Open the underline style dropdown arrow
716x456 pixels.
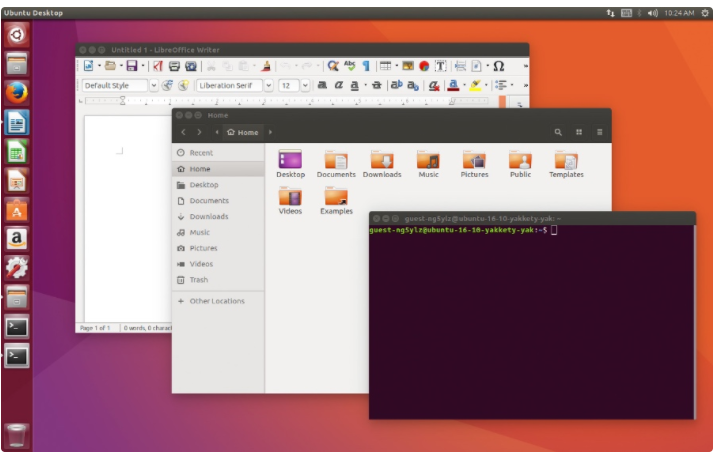365,85
